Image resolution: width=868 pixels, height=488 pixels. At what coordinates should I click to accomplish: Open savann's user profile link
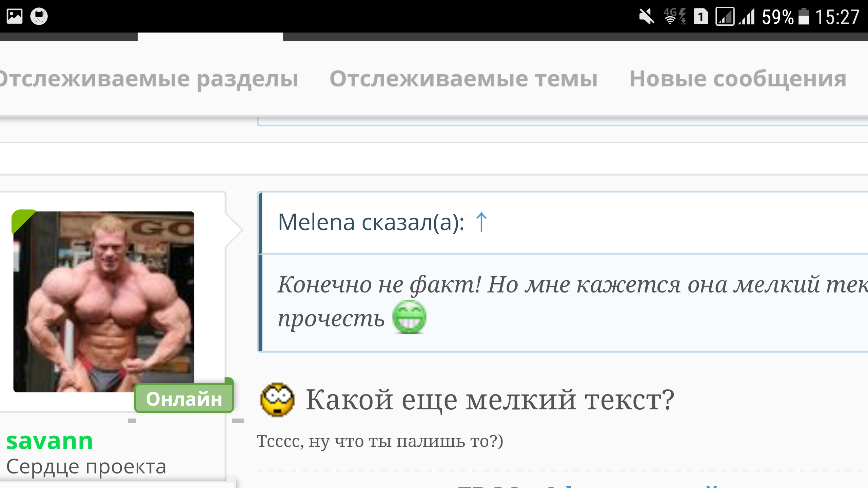[50, 441]
